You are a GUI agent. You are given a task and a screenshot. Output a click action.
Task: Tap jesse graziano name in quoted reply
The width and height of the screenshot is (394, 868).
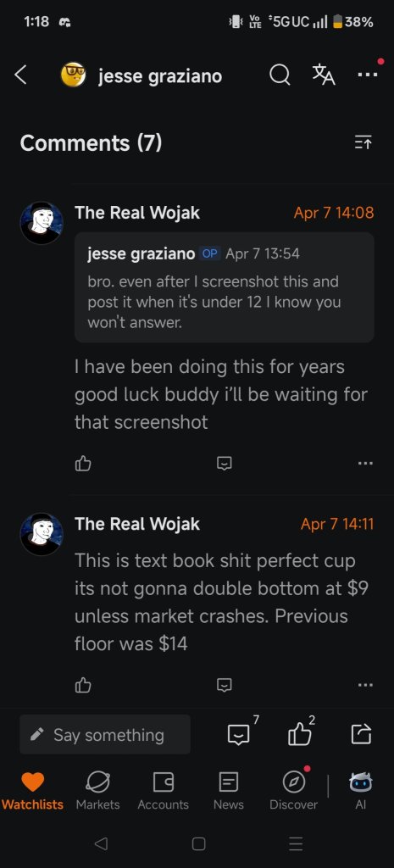pos(142,253)
